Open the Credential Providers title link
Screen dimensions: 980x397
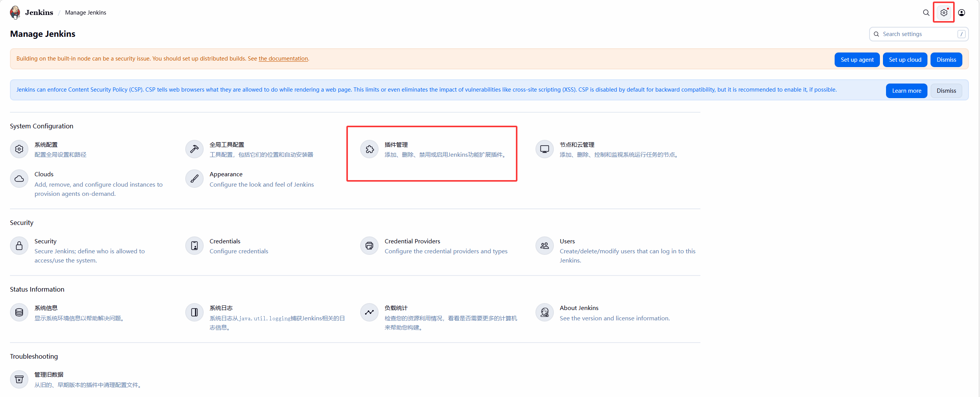(412, 241)
